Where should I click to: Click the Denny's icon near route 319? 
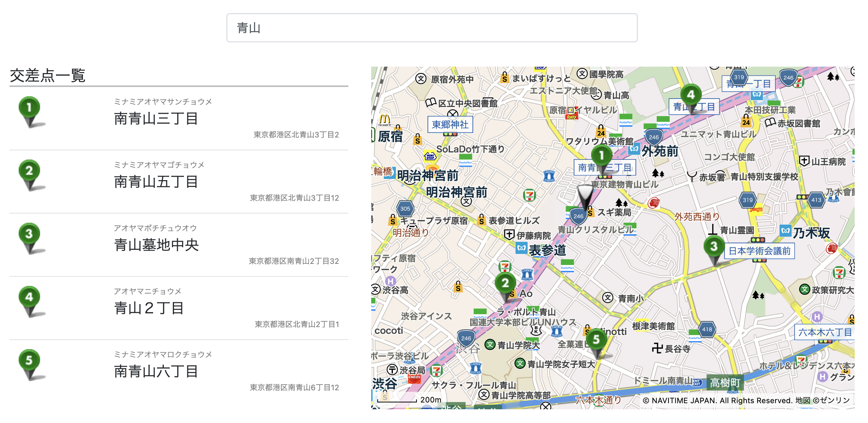(756, 210)
